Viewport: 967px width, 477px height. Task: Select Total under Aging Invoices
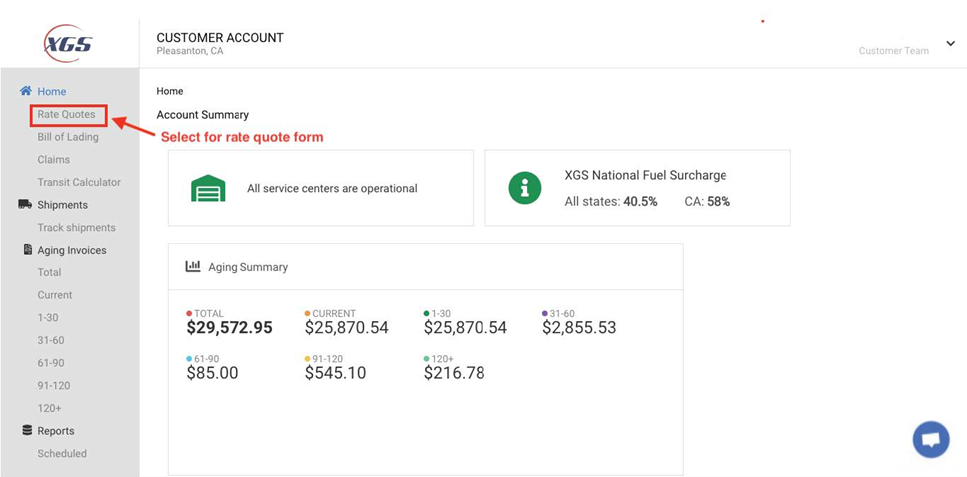(x=49, y=272)
